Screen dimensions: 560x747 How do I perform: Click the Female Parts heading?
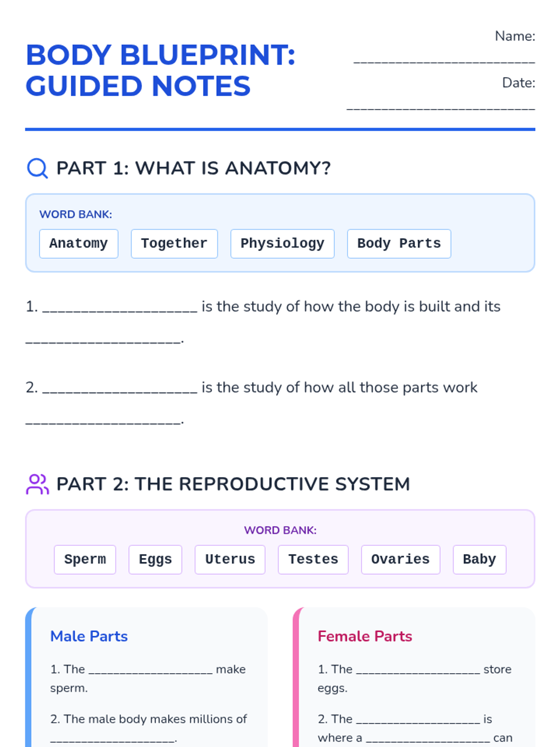[365, 636]
